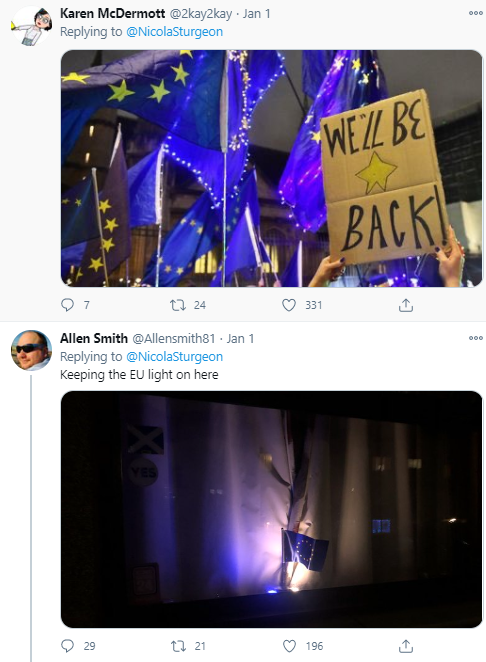Image resolution: width=486 pixels, height=662 pixels.
Task: Reply to Karen McDermott's tweet
Action: click(68, 305)
